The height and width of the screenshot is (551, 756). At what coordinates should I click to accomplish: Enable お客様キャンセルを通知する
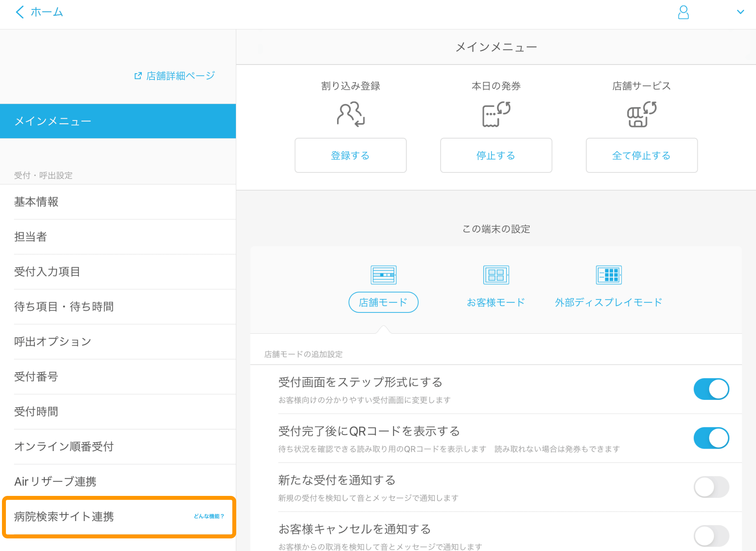711,536
